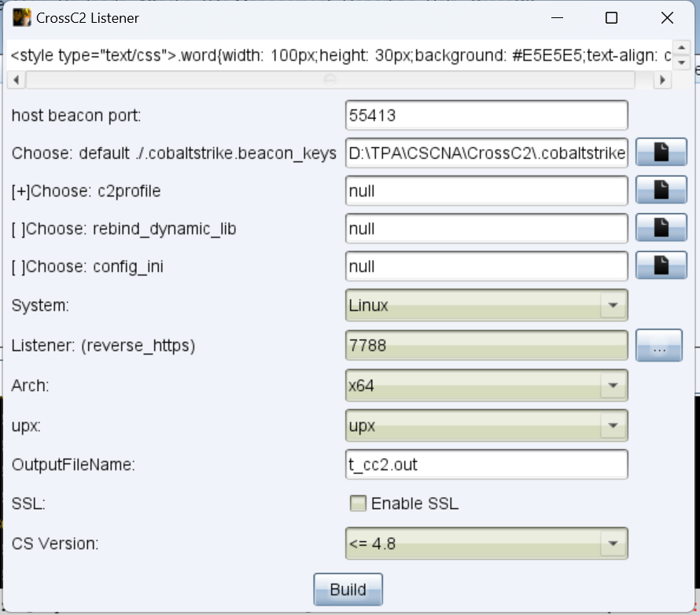
Task: Click the CrossC2 Listener window icon
Action: (x=22, y=17)
